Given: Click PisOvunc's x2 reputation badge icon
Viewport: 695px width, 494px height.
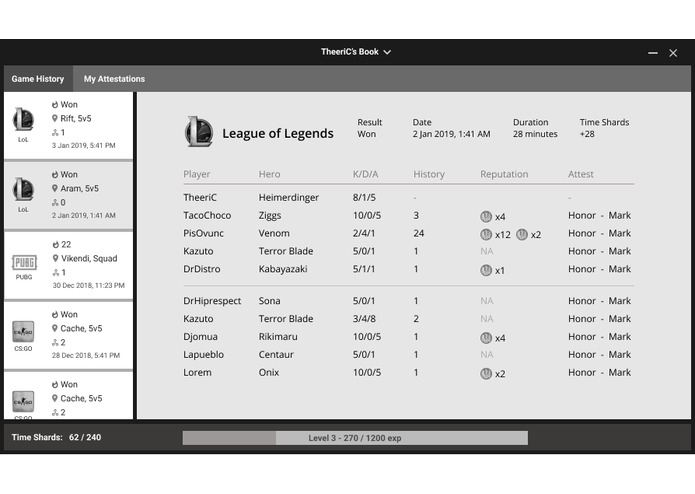Looking at the screenshot, I should (x=522, y=234).
